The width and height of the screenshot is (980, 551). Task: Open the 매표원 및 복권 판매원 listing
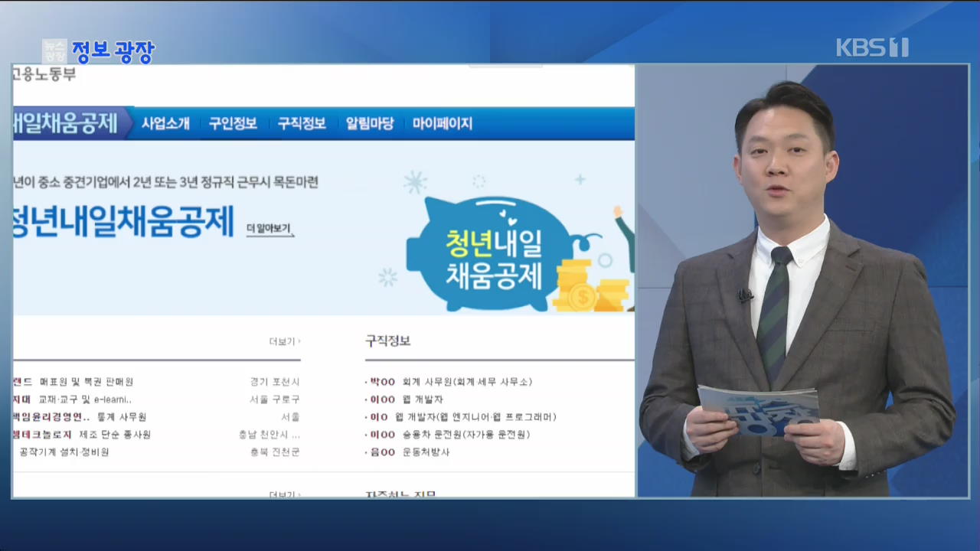point(86,381)
